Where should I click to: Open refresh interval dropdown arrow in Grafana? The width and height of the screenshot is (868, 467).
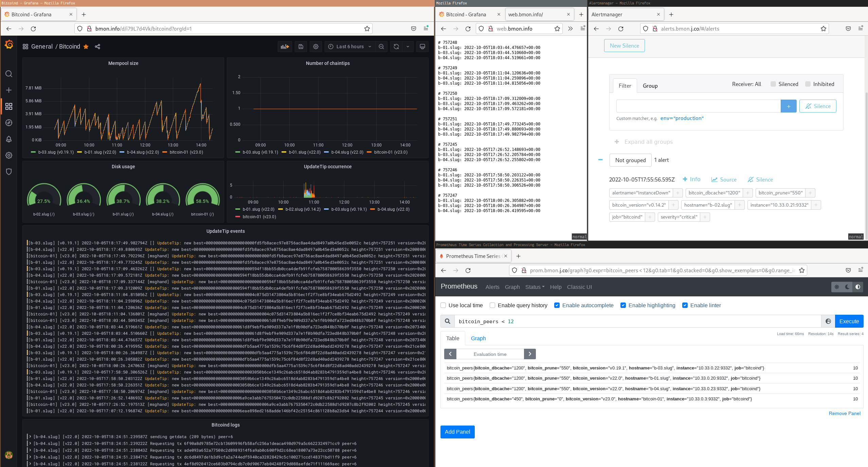click(x=408, y=47)
